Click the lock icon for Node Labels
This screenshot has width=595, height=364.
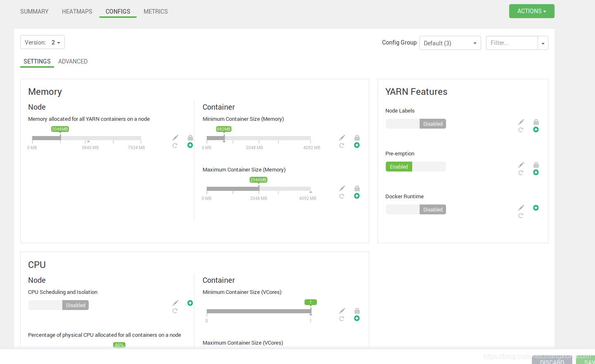point(536,122)
